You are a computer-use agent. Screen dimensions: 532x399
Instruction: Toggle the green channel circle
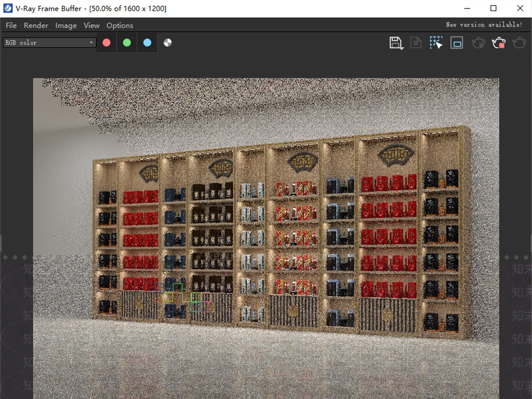[127, 43]
